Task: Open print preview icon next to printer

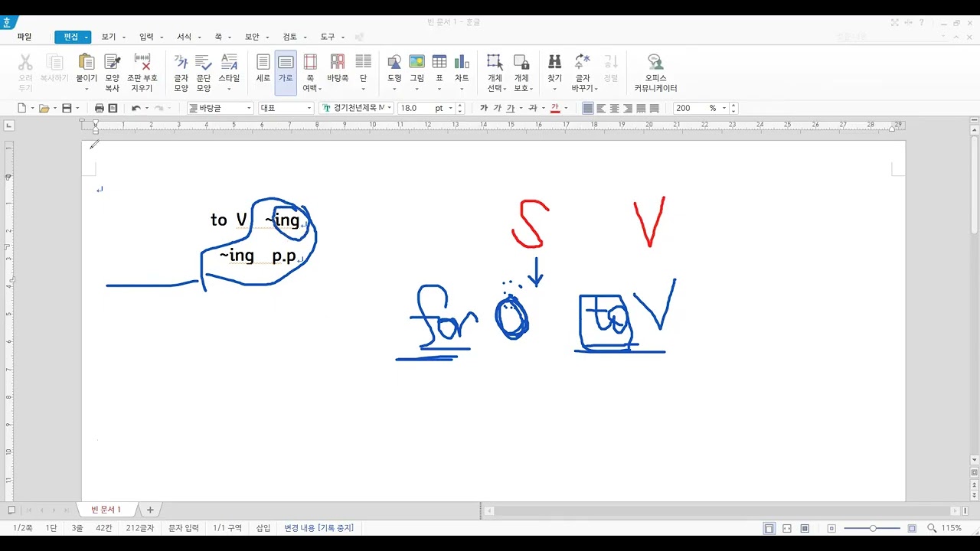Action: point(113,108)
